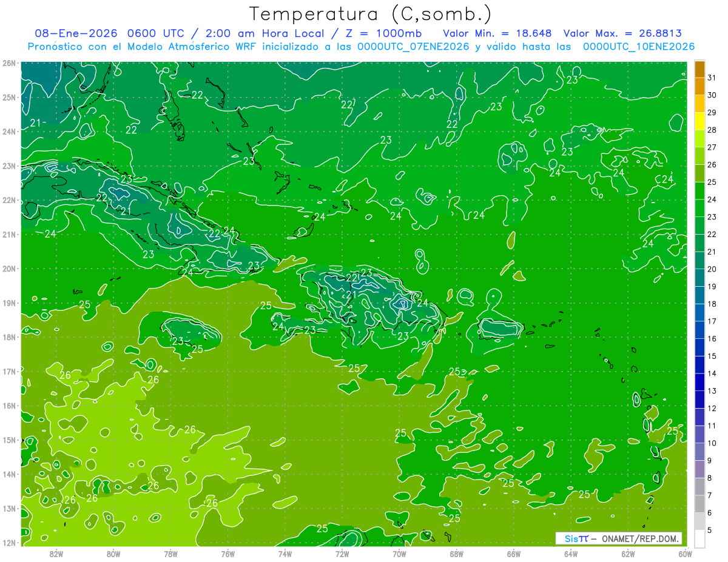Click the '72W' longitude axis label
This screenshot has width=728, height=562.
point(342,553)
